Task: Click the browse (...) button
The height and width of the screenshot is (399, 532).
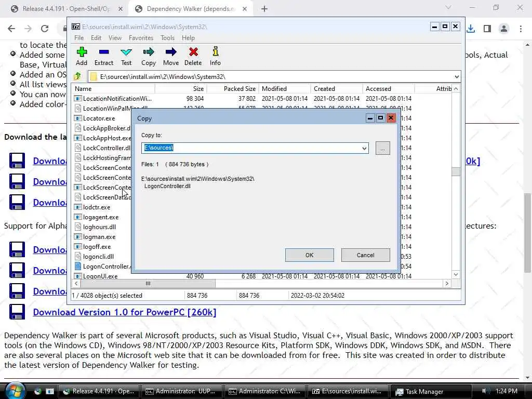Action: 383,148
